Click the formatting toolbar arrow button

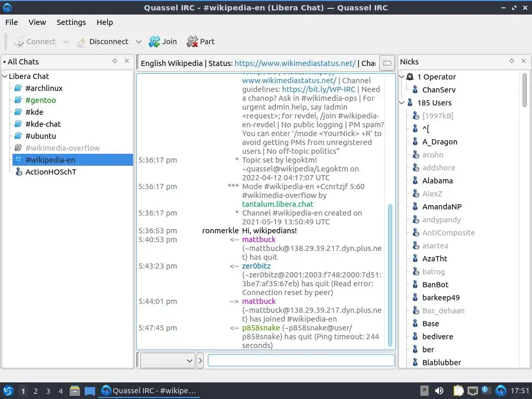(200, 361)
